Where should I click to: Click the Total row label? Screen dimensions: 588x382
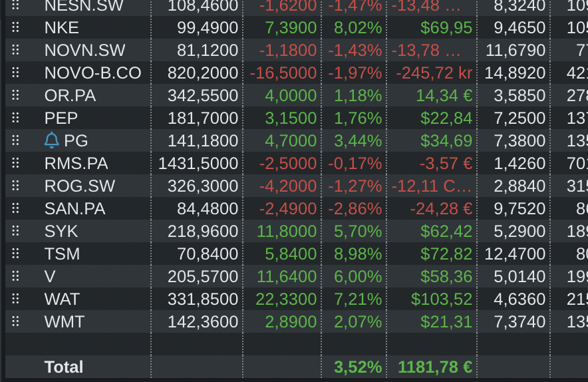(x=64, y=367)
